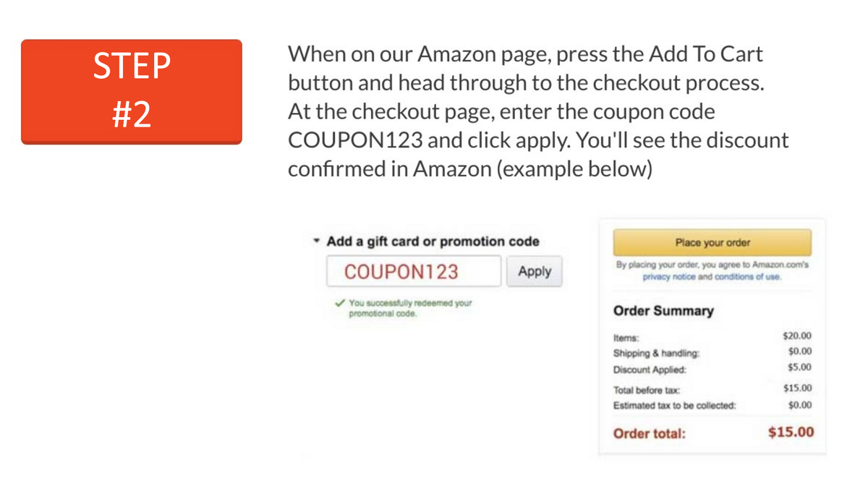Collapse the gift card disclosure triangle
The height and width of the screenshot is (478, 868).
point(316,242)
